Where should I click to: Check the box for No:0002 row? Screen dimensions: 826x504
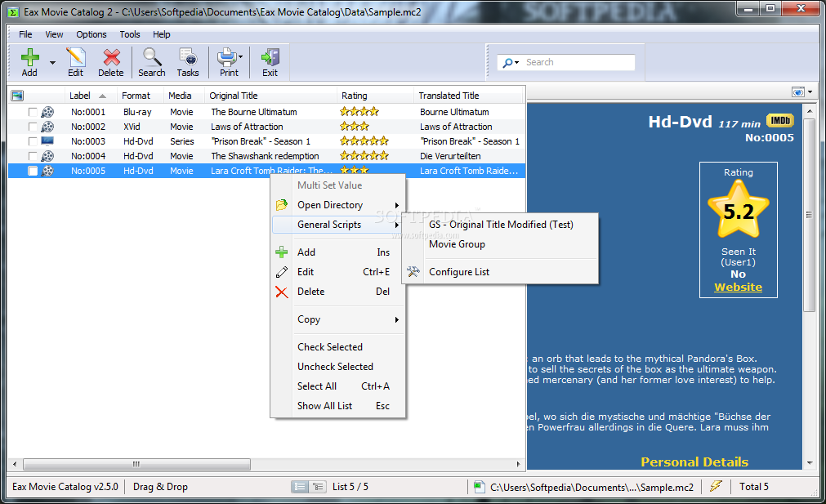tap(33, 127)
